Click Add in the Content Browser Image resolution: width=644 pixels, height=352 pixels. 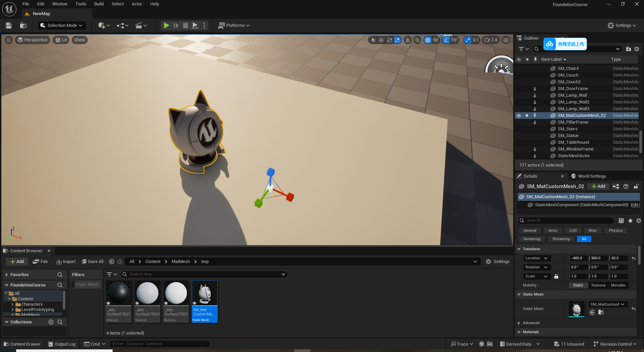coord(17,262)
